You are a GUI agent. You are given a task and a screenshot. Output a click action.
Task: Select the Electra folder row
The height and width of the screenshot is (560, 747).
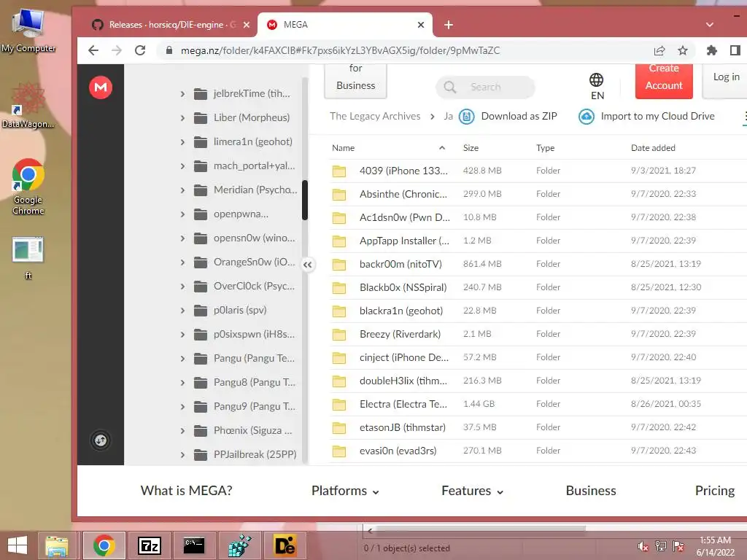(538, 404)
